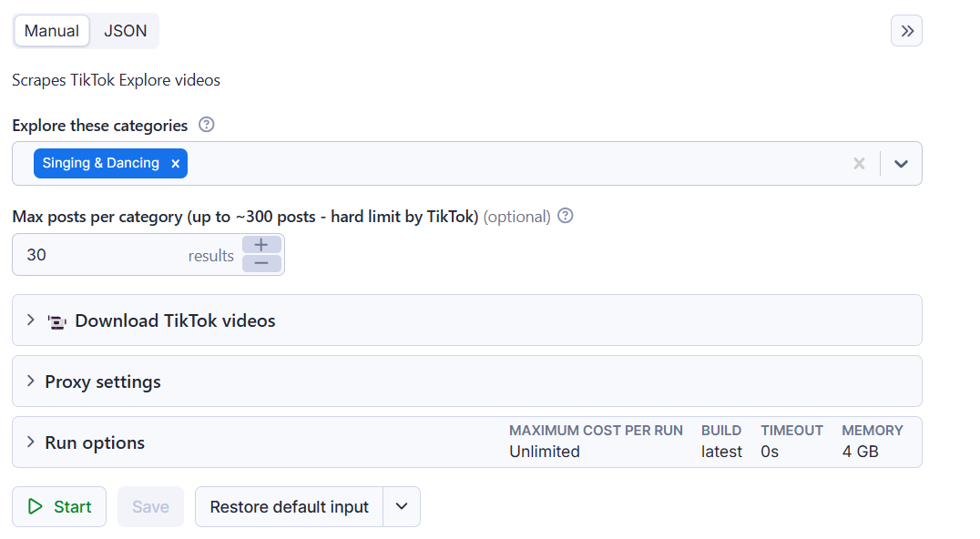The image size is (980, 539).
Task: Clear all selected categories
Action: [x=860, y=164]
